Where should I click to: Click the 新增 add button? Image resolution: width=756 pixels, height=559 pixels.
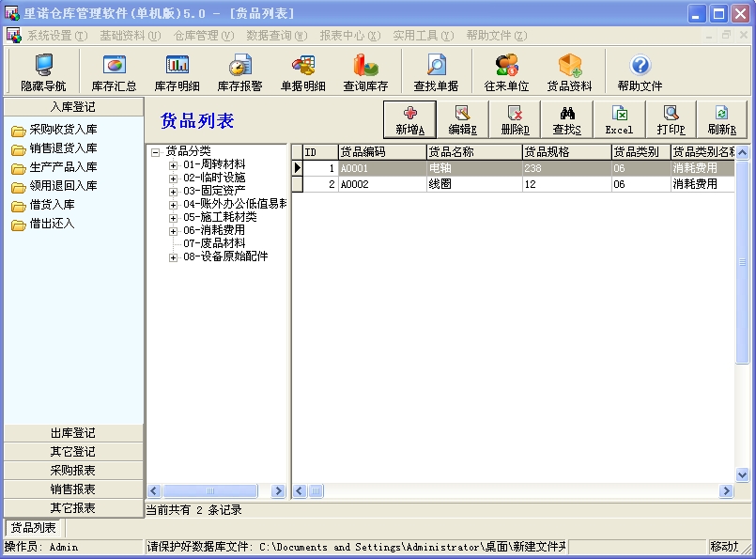pos(410,120)
